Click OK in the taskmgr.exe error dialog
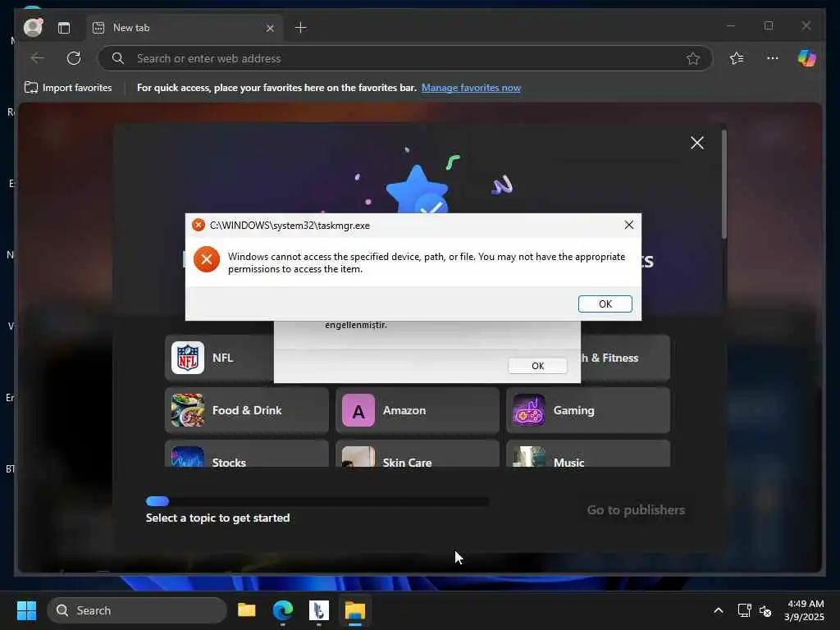 tap(605, 304)
